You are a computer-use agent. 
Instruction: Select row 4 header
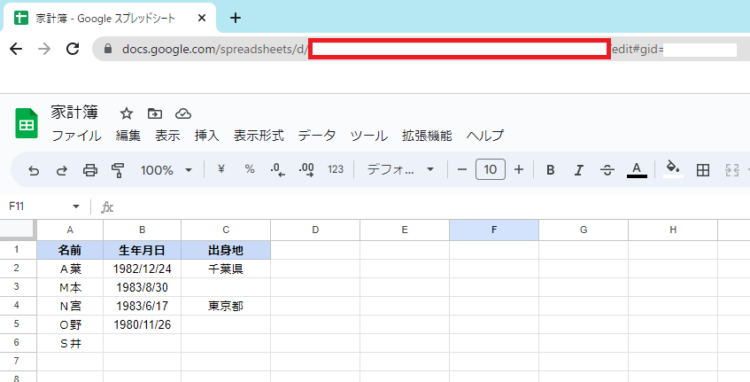pos(18,306)
